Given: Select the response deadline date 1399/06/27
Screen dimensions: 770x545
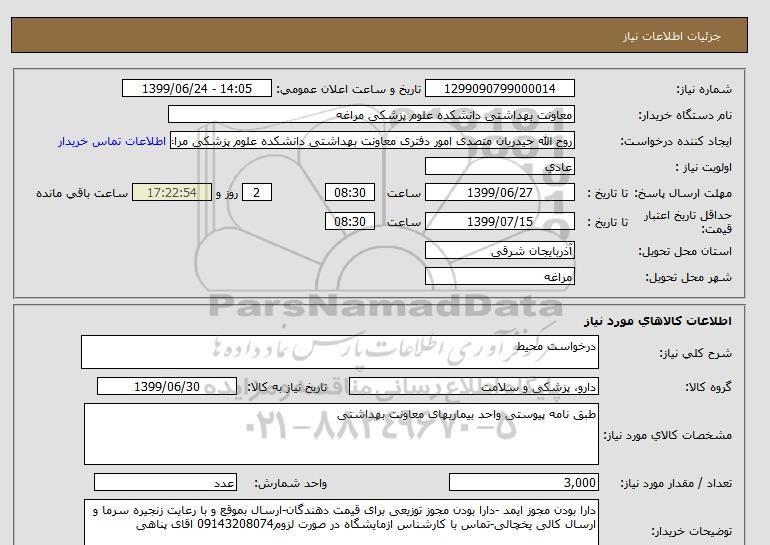Looking at the screenshot, I should click(499, 192).
